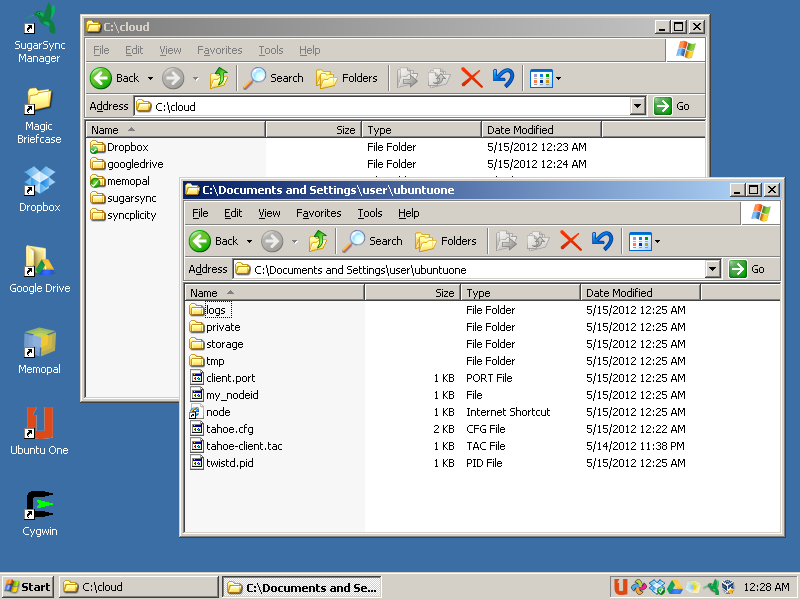The width and height of the screenshot is (800, 600).
Task: Select the client.port file
Action: [x=223, y=378]
